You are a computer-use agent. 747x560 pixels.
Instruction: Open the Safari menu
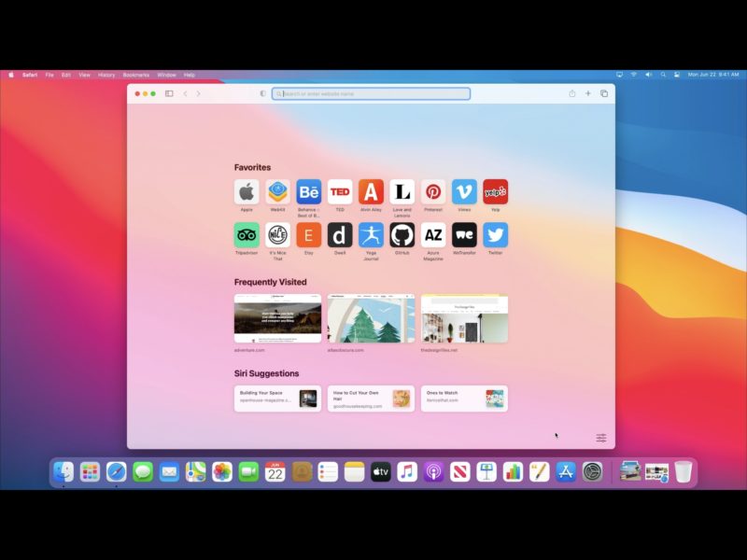pyautogui.click(x=30, y=75)
